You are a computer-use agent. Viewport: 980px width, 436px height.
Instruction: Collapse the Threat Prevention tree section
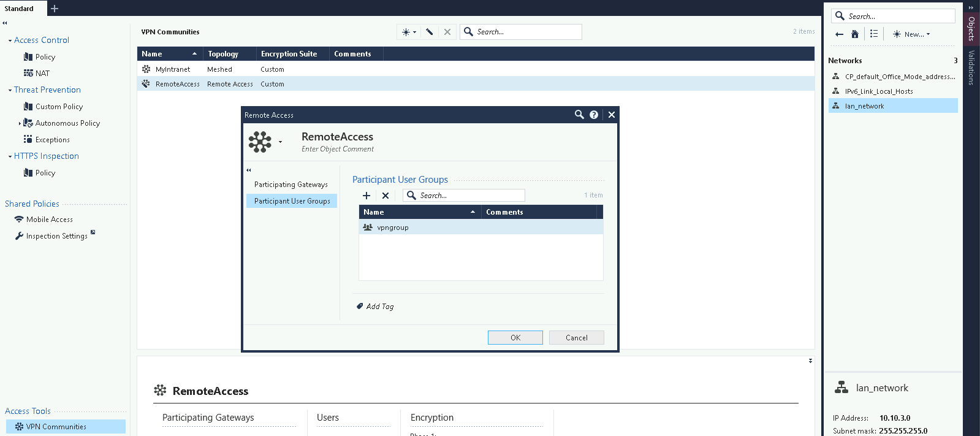10,90
